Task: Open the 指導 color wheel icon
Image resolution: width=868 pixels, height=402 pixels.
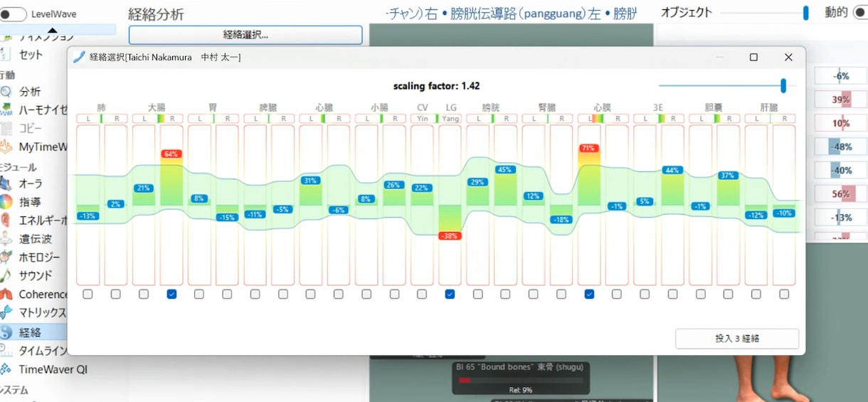Action: 6,202
